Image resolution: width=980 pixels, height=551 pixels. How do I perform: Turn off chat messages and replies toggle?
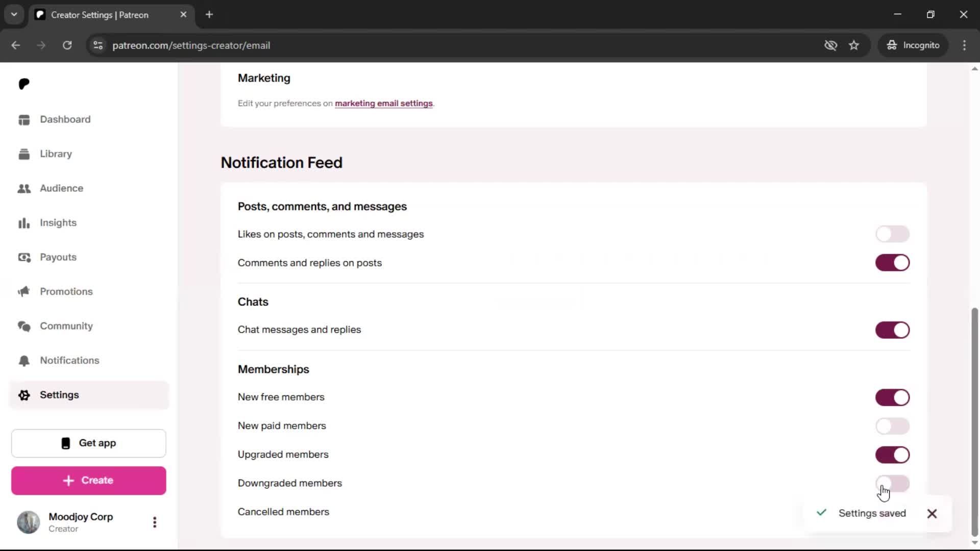click(892, 330)
